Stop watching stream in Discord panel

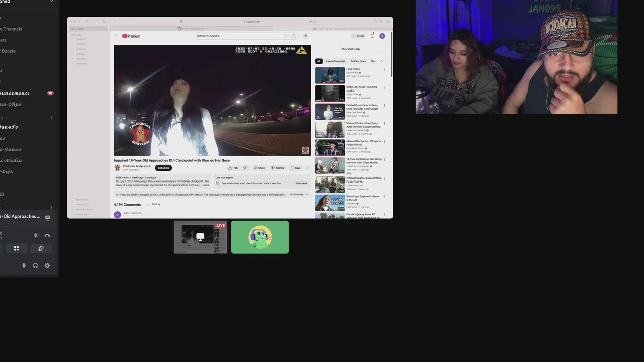coord(48,218)
